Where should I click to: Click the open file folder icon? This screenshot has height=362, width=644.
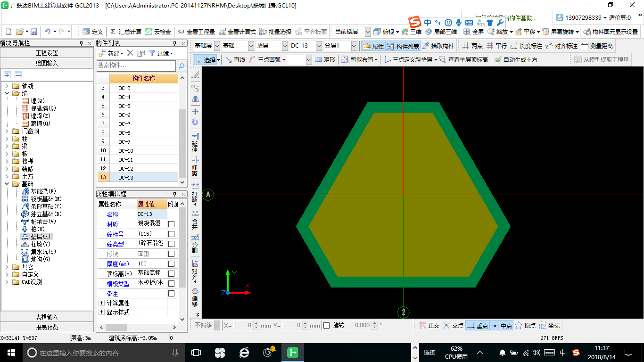(19, 32)
